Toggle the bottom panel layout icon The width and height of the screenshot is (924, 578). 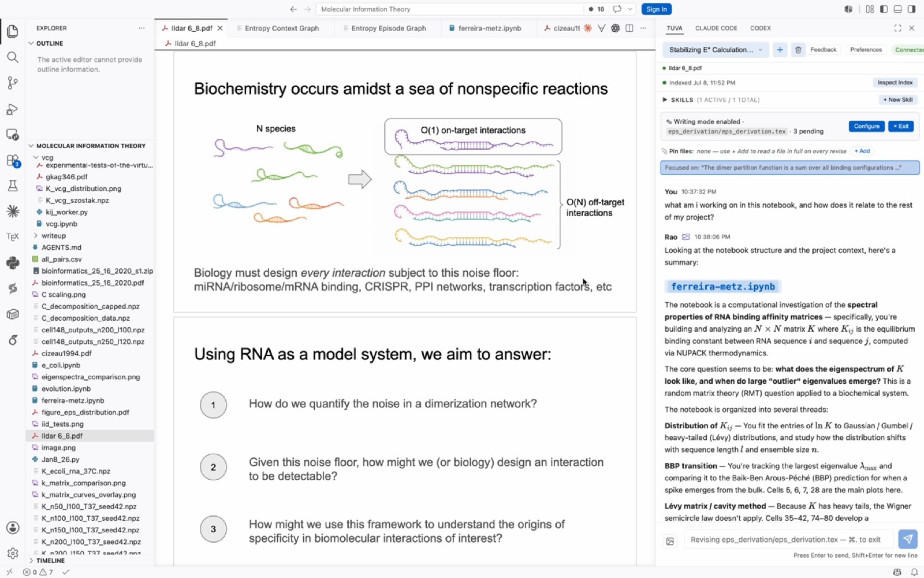coord(898,9)
